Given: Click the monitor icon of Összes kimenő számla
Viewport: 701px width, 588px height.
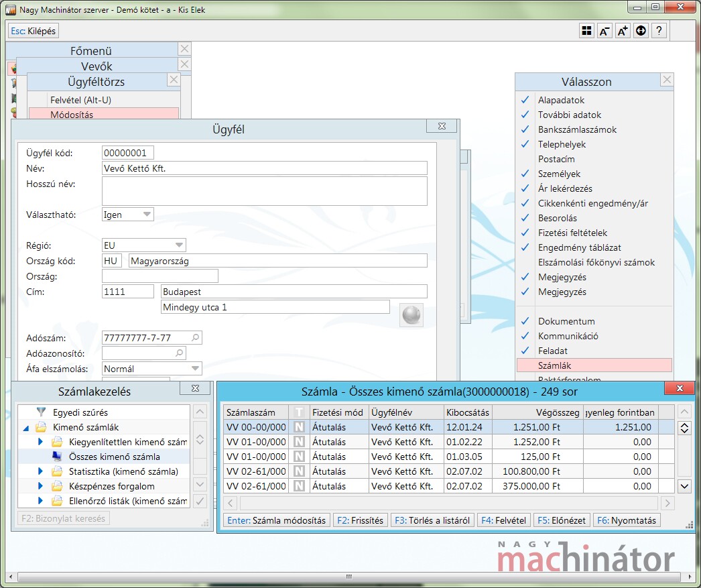Looking at the screenshot, I should [x=57, y=456].
